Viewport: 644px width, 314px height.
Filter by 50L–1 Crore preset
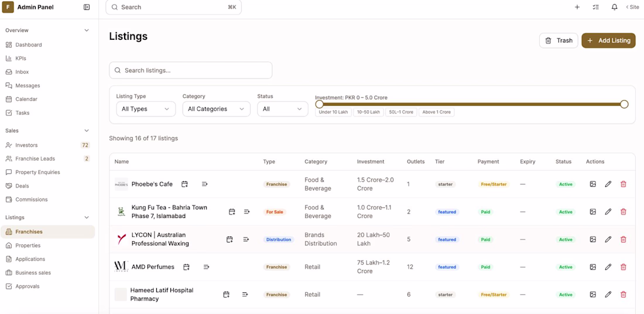[x=401, y=112]
